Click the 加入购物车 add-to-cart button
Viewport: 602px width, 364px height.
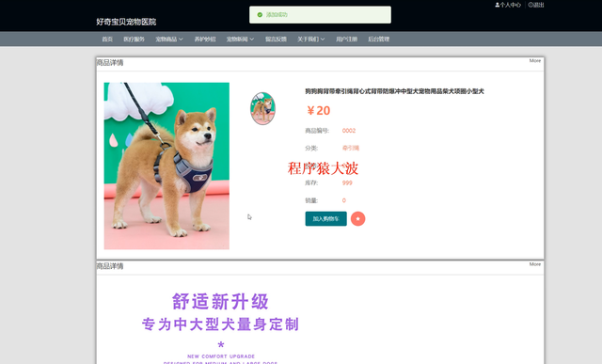pyautogui.click(x=326, y=219)
